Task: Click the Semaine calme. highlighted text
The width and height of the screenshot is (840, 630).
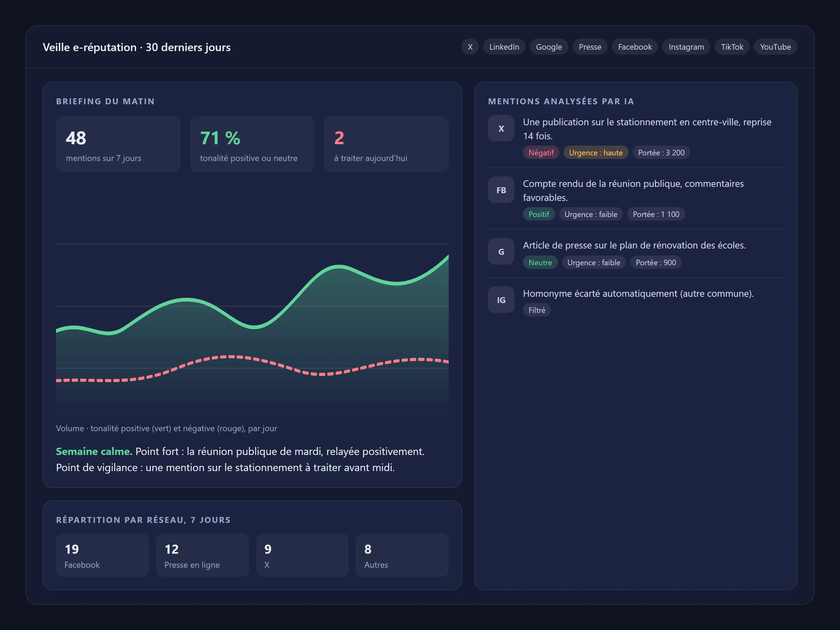Action: click(94, 451)
